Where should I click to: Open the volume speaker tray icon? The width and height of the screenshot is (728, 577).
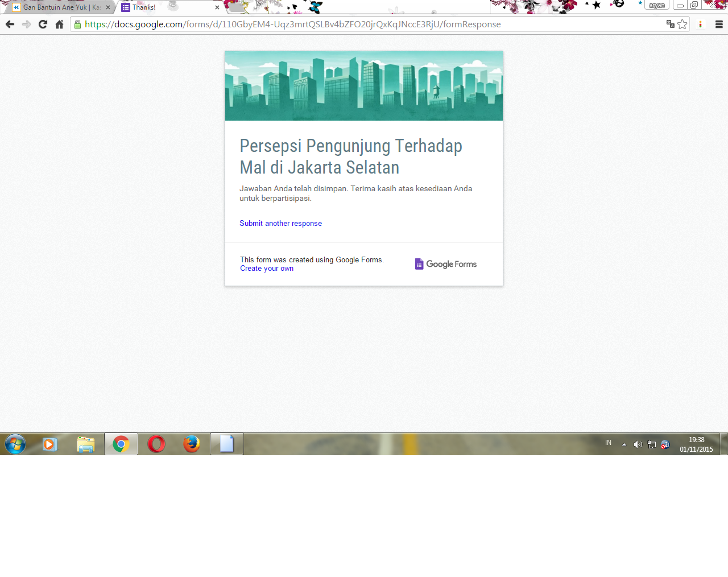point(638,444)
